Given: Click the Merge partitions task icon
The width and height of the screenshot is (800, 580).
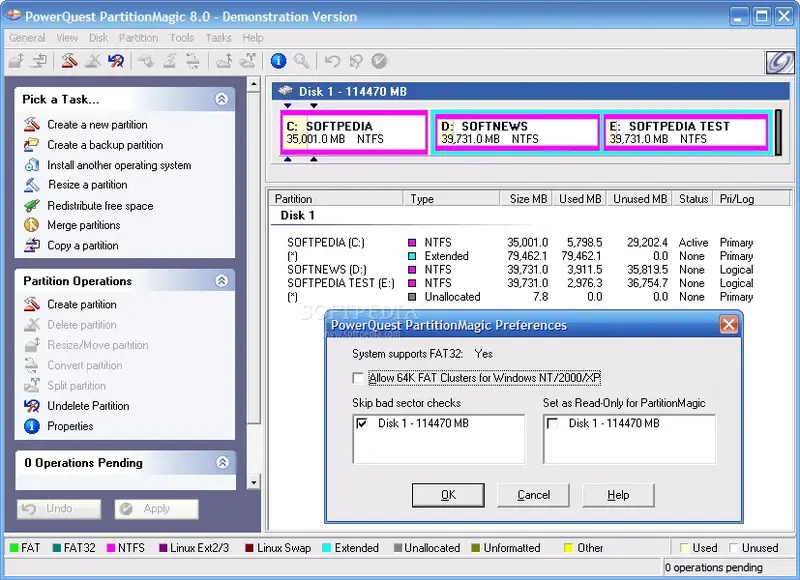Looking at the screenshot, I should 32,225.
